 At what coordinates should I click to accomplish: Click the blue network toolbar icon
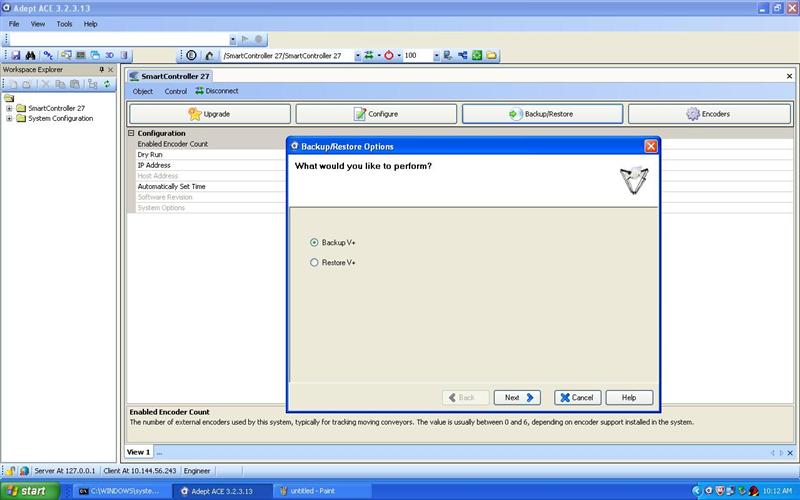(463, 55)
